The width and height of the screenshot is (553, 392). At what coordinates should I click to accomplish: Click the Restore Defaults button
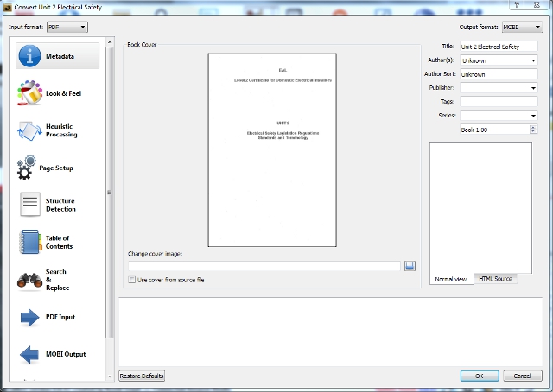(x=141, y=376)
